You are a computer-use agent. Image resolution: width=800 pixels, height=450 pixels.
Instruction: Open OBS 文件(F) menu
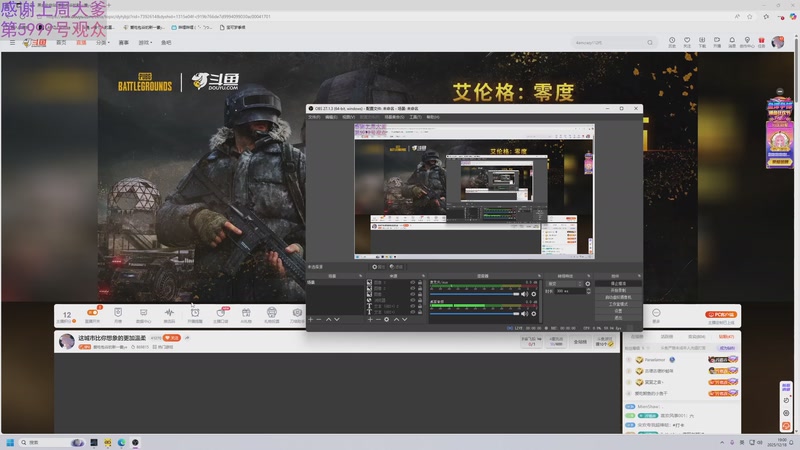[314, 117]
